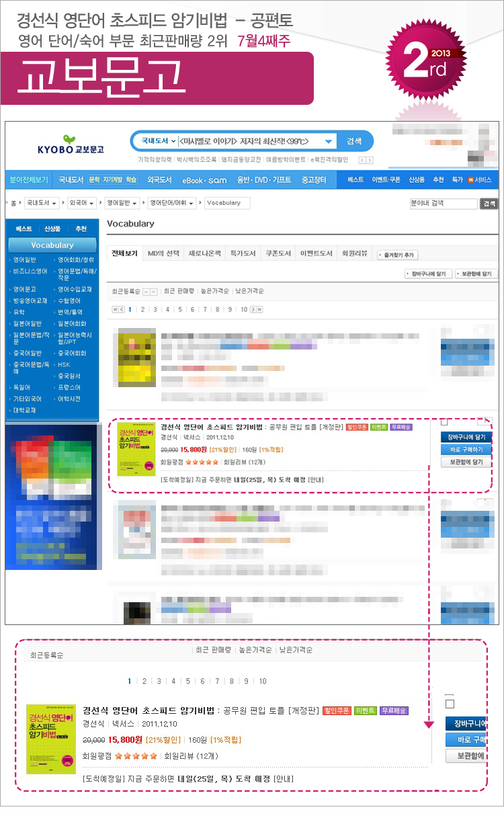Sort descending with the down arrow by 최근등록순
This screenshot has height=824, width=504.
tap(146, 292)
